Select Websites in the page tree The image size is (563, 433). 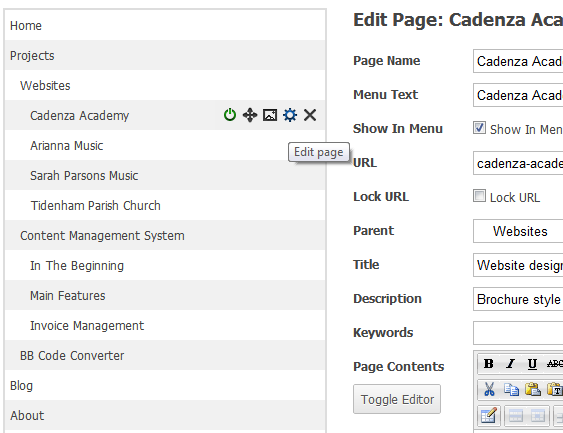[x=165, y=85]
